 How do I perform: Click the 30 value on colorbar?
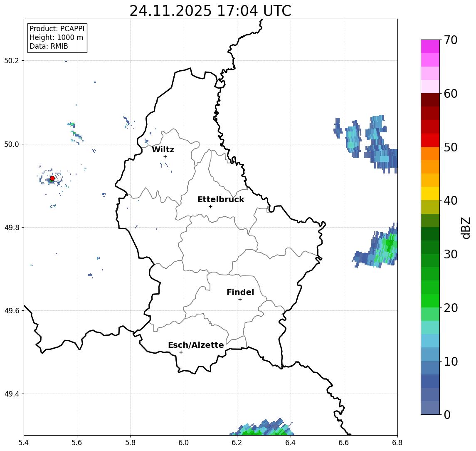(x=451, y=254)
